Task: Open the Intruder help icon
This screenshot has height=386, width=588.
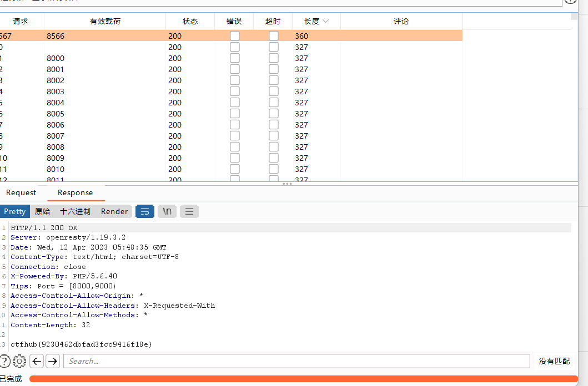Action: [x=5, y=361]
